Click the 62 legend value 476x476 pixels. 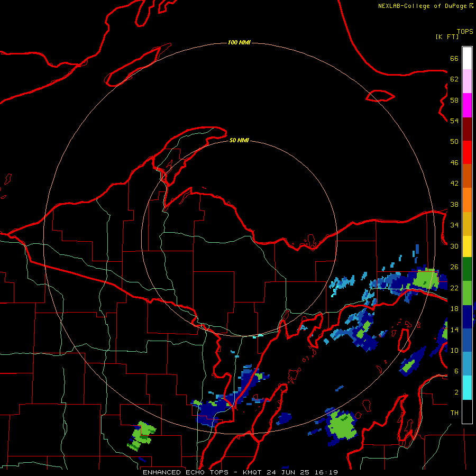(x=454, y=79)
